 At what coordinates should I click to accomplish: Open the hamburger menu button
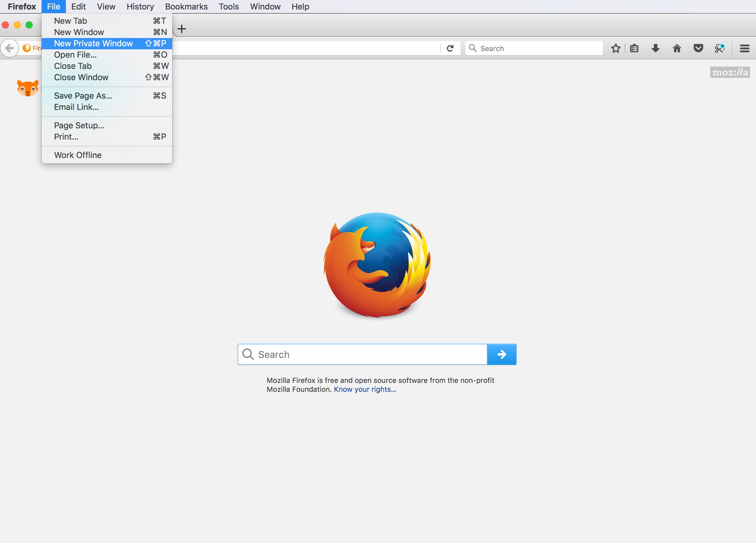click(x=744, y=48)
